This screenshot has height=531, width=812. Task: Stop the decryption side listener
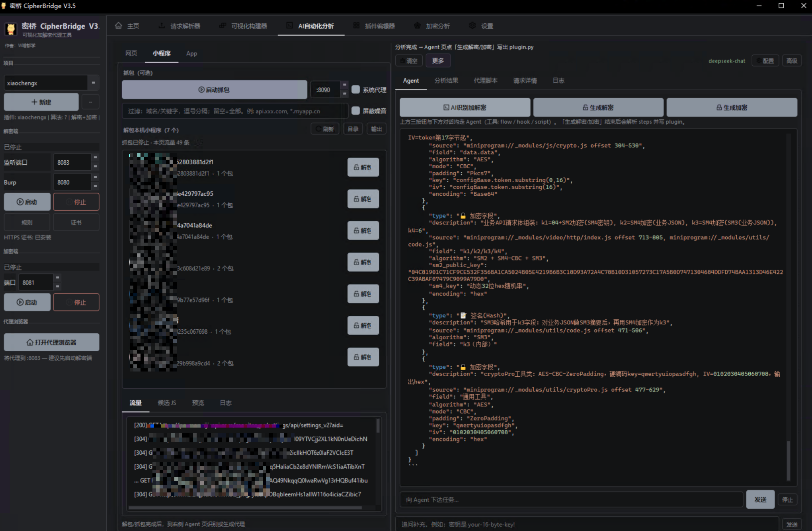[76, 202]
